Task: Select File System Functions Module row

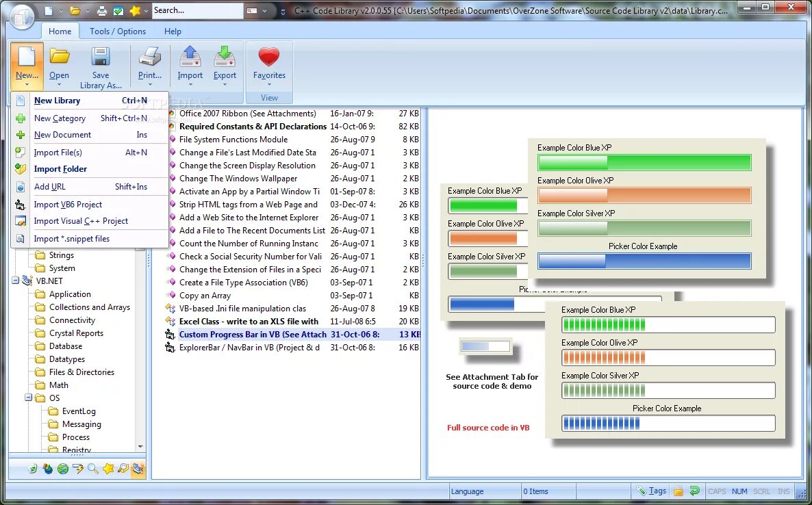Action: 292,139
